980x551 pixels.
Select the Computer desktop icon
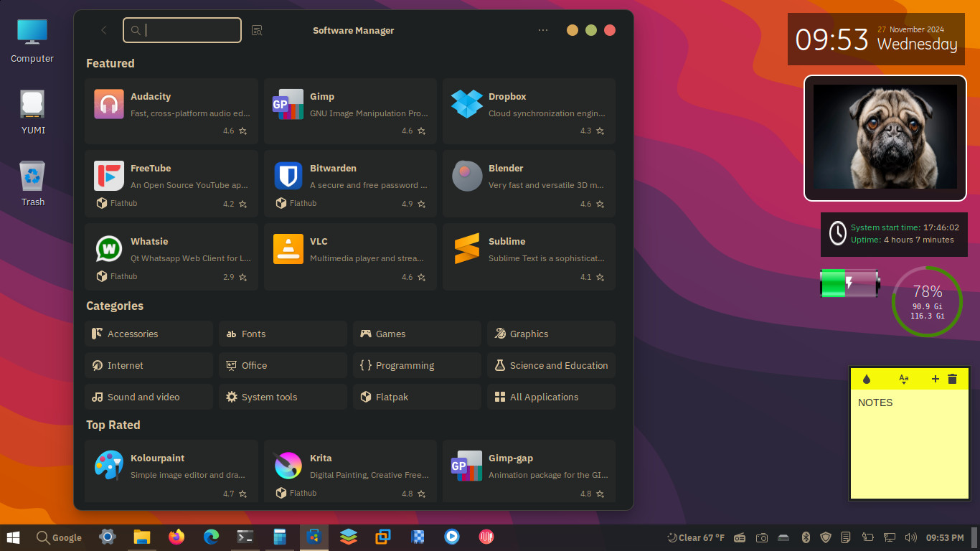[x=32, y=41]
